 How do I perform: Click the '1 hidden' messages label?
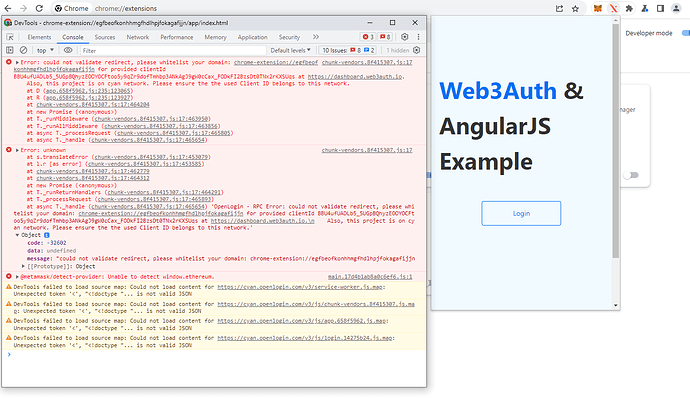click(x=397, y=50)
